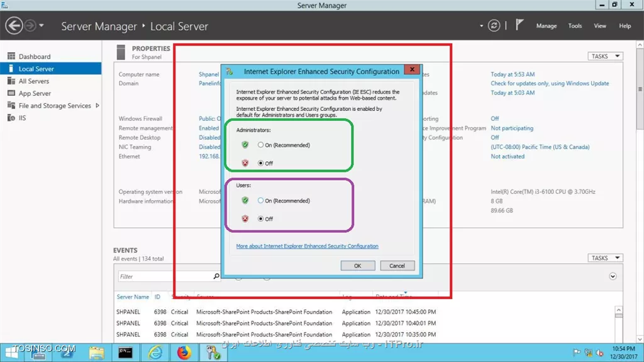The image size is (644, 362).
Task: Confirm the dialog with OK
Action: [358, 266]
